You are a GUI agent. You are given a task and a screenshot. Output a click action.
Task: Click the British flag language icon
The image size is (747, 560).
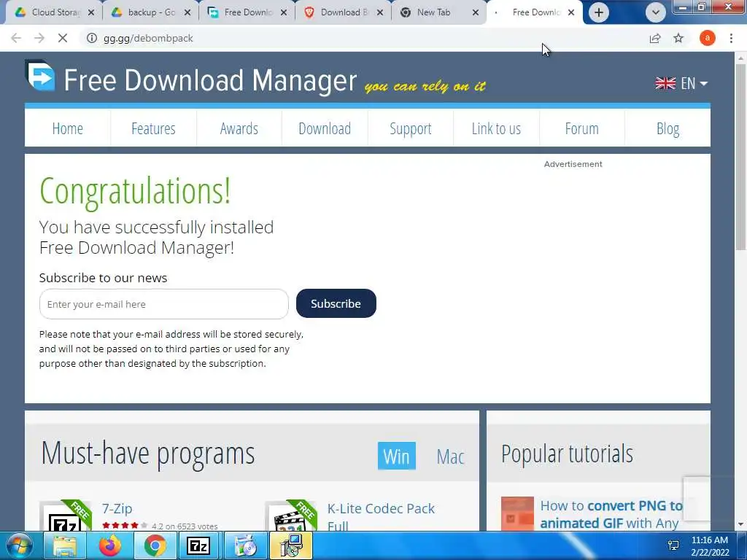coord(665,83)
